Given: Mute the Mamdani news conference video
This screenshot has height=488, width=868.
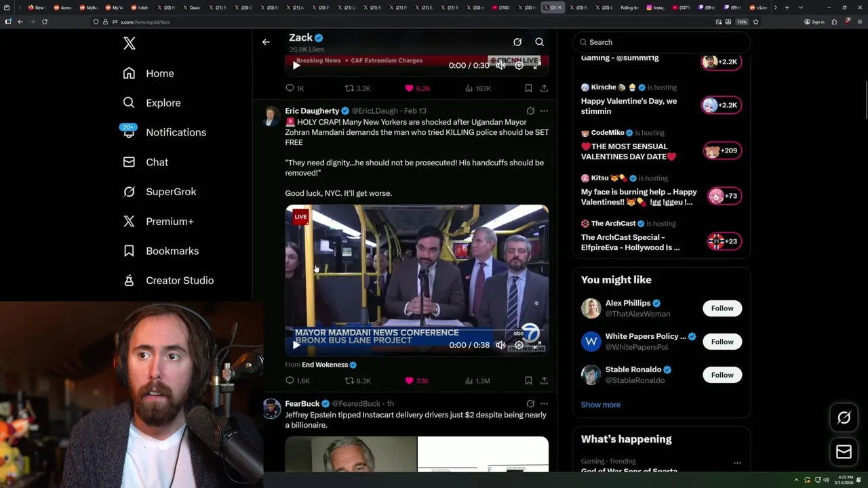Looking at the screenshot, I should [x=500, y=345].
